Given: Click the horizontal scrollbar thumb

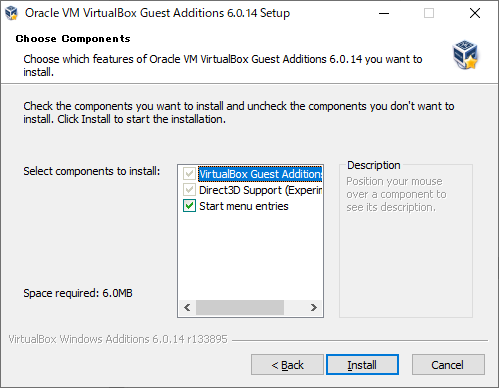Looking at the screenshot, I should [x=240, y=307].
